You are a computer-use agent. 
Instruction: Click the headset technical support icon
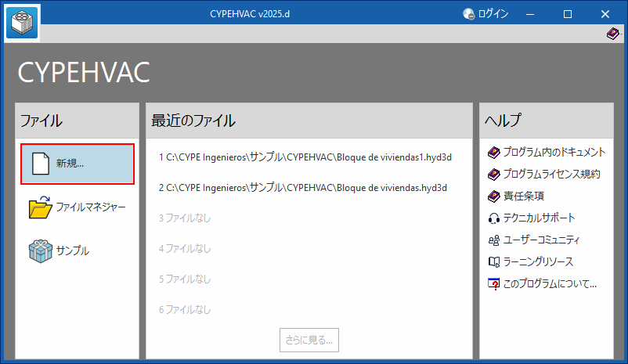pyautogui.click(x=494, y=218)
